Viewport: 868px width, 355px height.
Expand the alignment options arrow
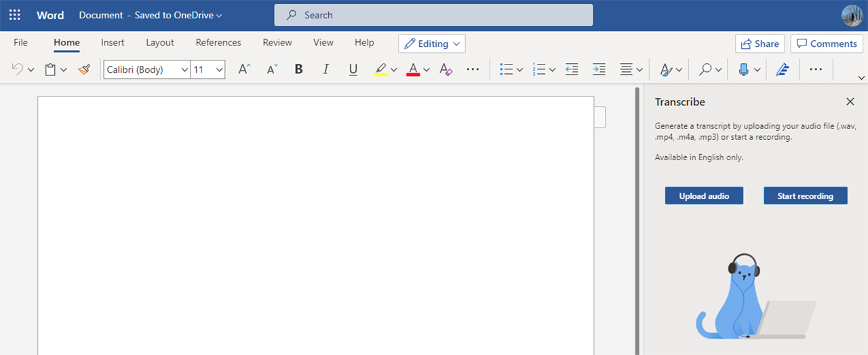639,70
